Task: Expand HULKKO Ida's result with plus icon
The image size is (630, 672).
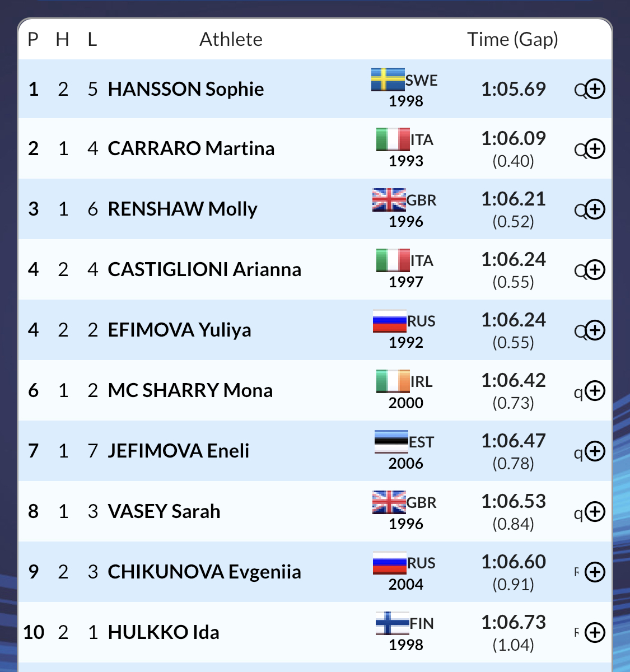Action: 595,633
